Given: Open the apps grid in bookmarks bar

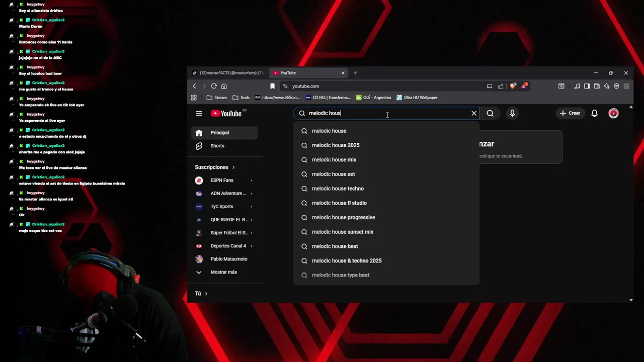Looking at the screenshot, I should [x=194, y=98].
